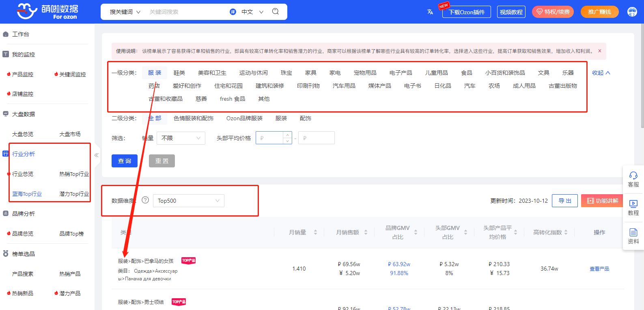The image size is (644, 310).
Task: Open the 资料 document icon
Action: pos(633,232)
